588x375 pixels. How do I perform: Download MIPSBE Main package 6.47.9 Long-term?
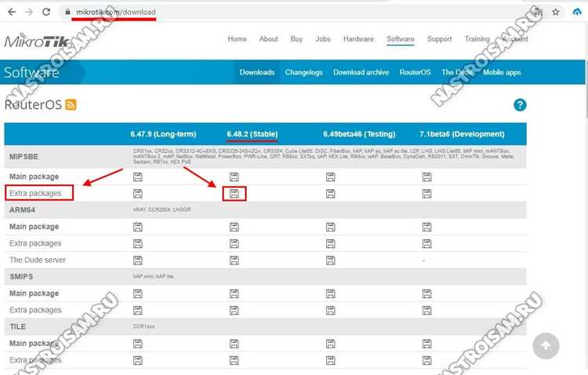click(138, 177)
